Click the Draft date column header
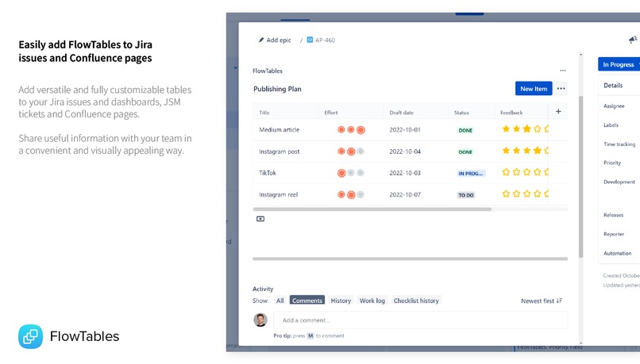The width and height of the screenshot is (640, 364). [401, 113]
